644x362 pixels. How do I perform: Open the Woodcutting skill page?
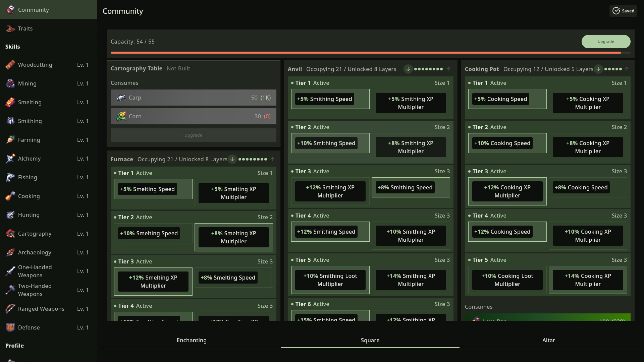click(x=10, y=65)
